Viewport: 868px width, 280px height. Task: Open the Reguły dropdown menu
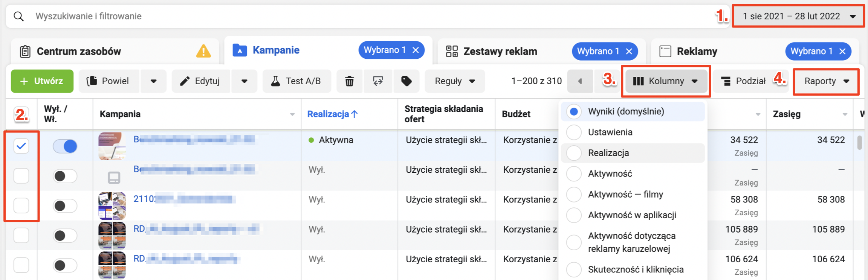454,81
